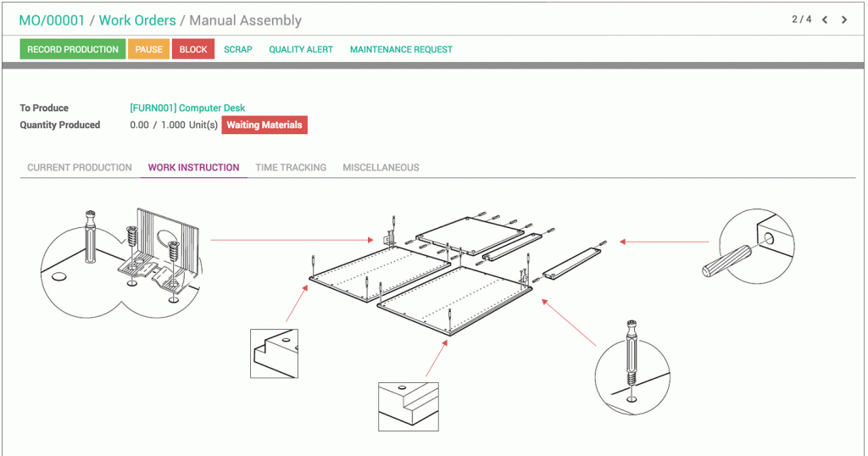
Task: Click the bracket and screws detail illustration
Action: (122, 263)
